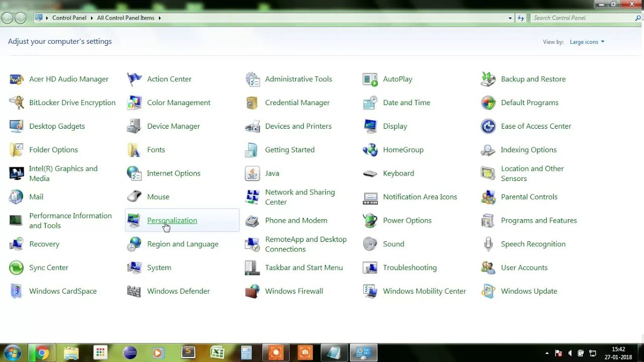Image resolution: width=644 pixels, height=362 pixels.
Task: Expand the address bar history dropdown arrow
Action: coord(510,18)
